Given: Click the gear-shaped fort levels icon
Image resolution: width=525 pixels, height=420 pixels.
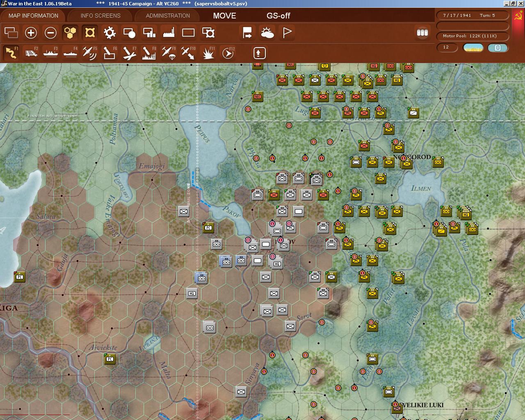Looking at the screenshot, I should [x=110, y=32].
